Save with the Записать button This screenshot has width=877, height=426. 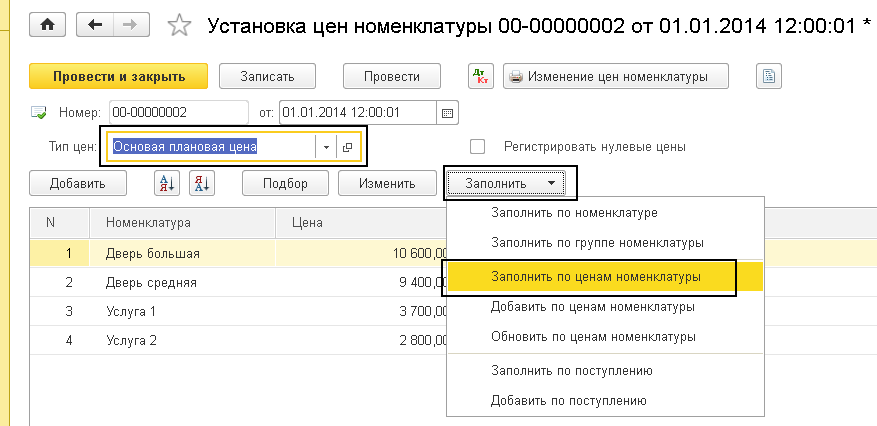point(267,77)
